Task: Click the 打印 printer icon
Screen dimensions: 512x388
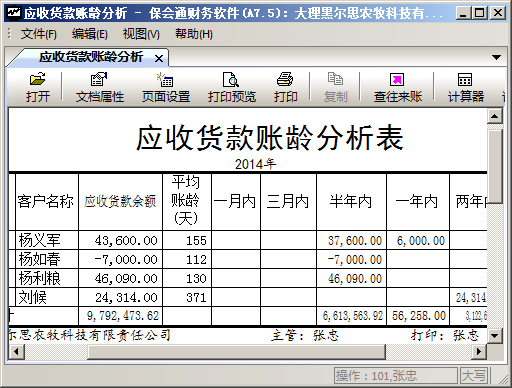Action: (285, 79)
